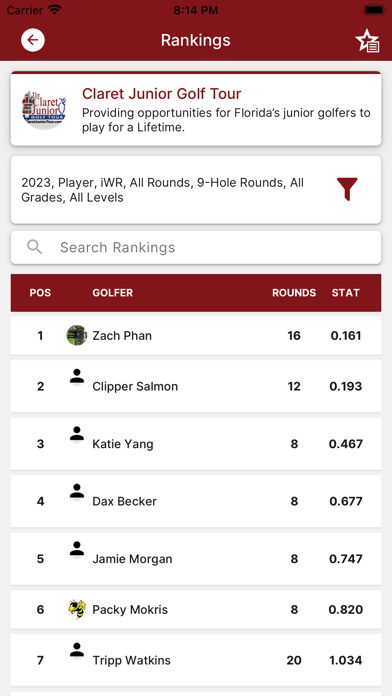Image resolution: width=392 pixels, height=696 pixels.
Task: Open the Claret Junior Golf Tour title link
Action: (162, 94)
